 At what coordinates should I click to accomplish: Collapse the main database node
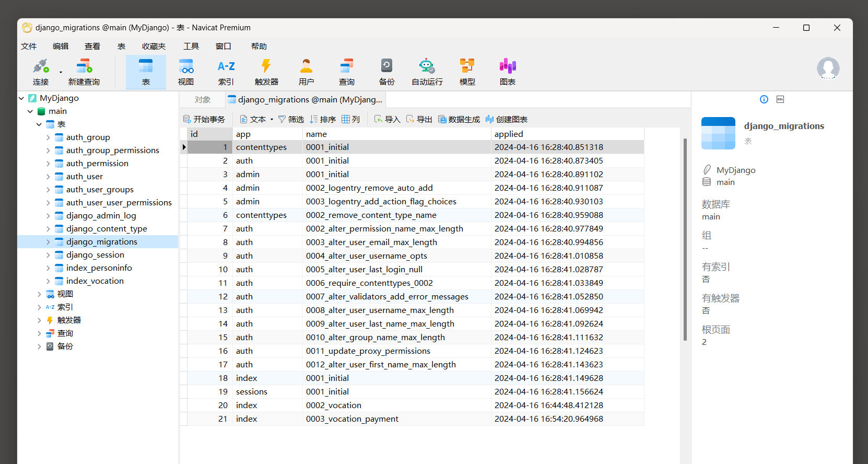click(30, 111)
